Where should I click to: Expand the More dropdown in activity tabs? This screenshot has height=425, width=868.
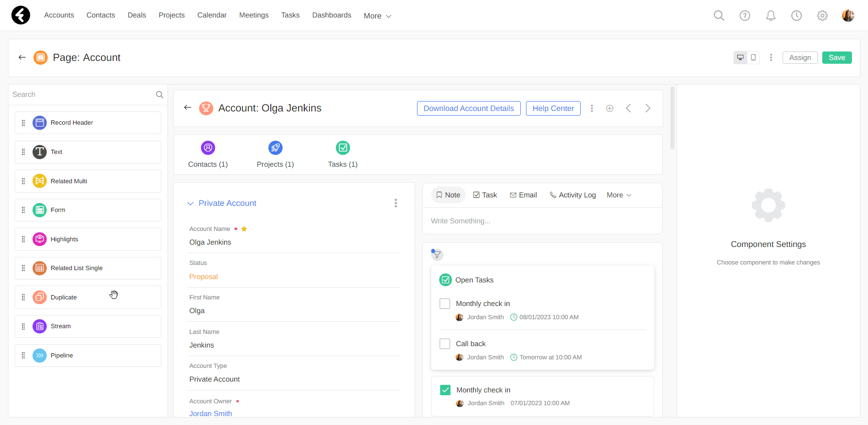pos(619,195)
